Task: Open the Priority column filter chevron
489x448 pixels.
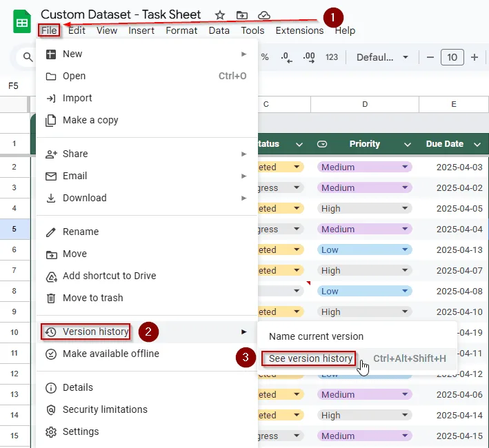Action: click(408, 144)
